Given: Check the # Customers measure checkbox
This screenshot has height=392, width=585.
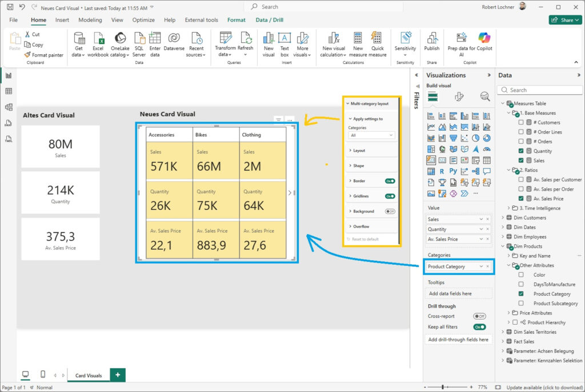Looking at the screenshot, I should [x=521, y=123].
